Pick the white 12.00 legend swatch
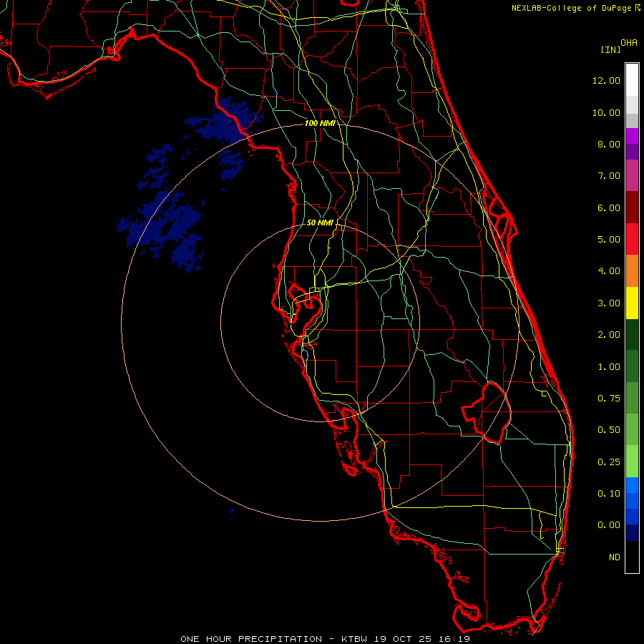644x644 pixels. click(632, 80)
